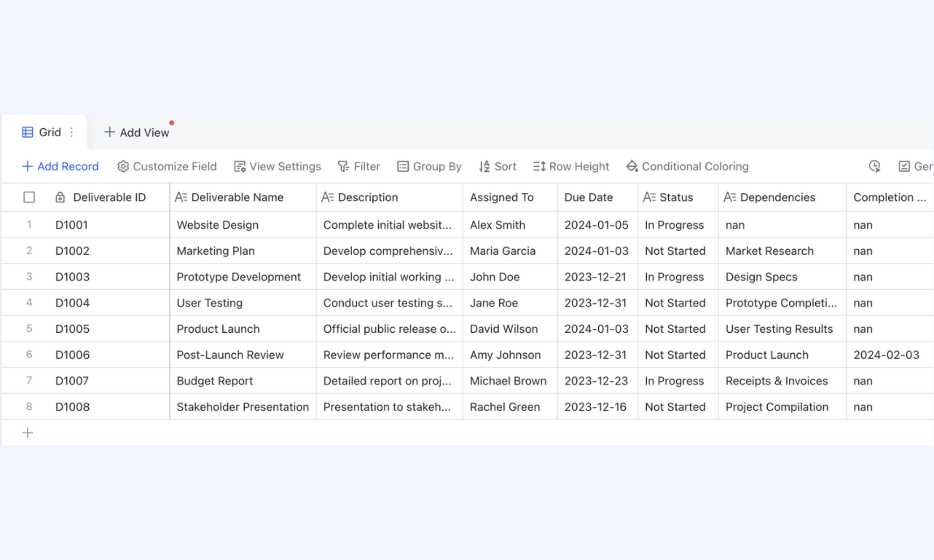Open View Settings
The height and width of the screenshot is (560, 934).
[x=277, y=167]
